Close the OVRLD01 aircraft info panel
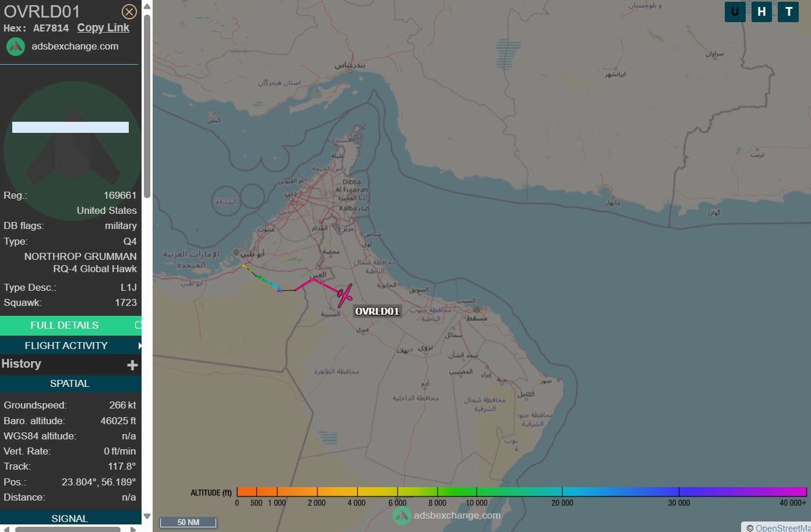Viewport: 811px width, 532px height. coord(129,12)
